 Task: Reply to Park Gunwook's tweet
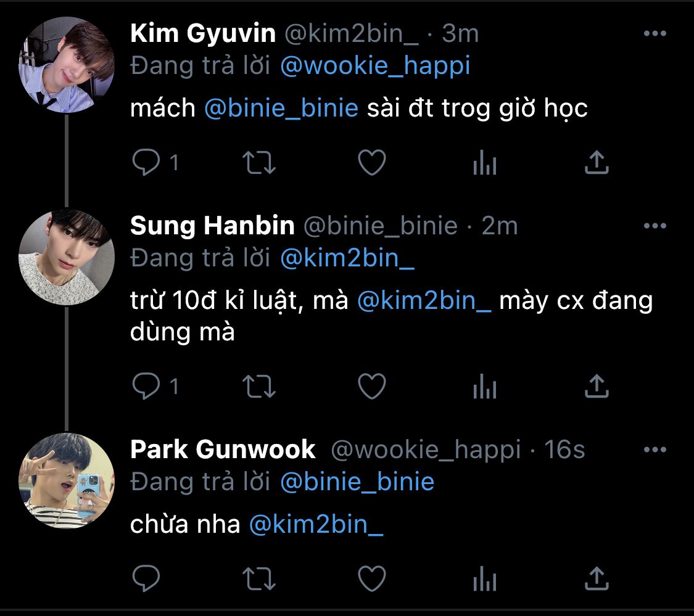pyautogui.click(x=147, y=579)
